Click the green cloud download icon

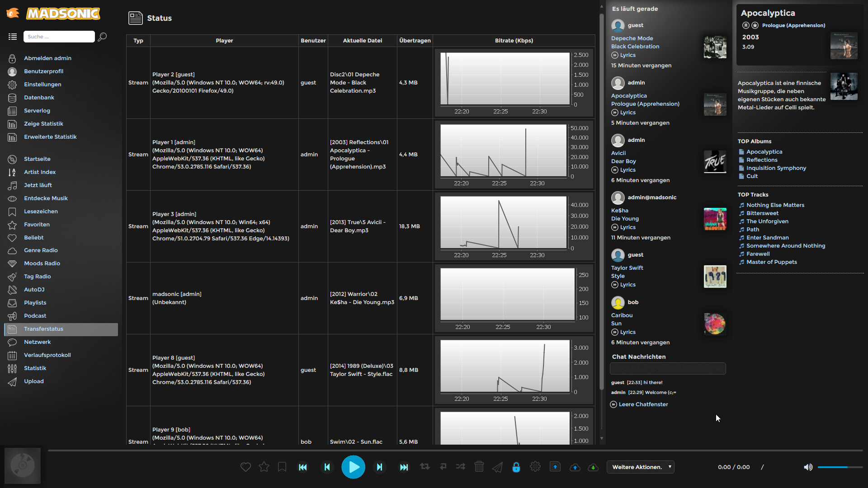click(593, 467)
